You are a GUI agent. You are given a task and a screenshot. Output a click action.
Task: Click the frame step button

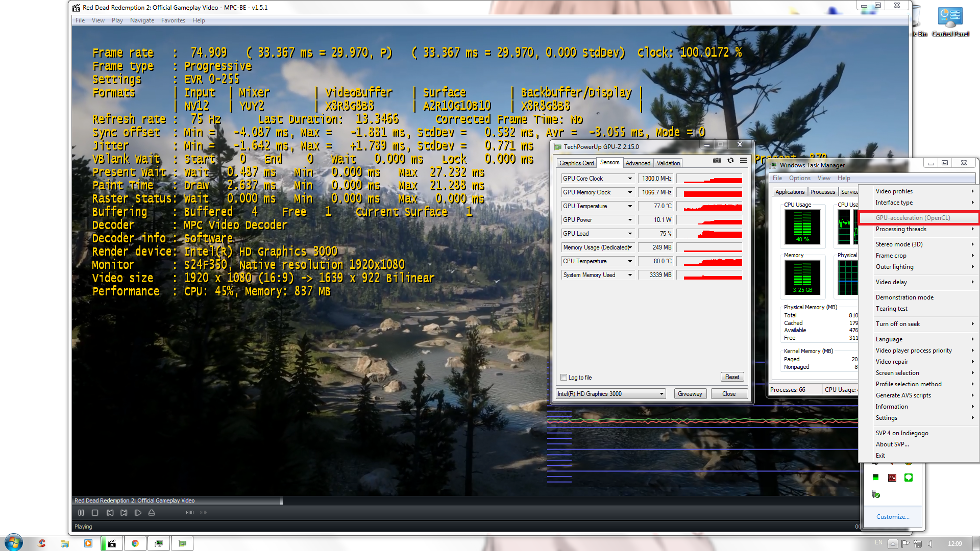tap(138, 513)
